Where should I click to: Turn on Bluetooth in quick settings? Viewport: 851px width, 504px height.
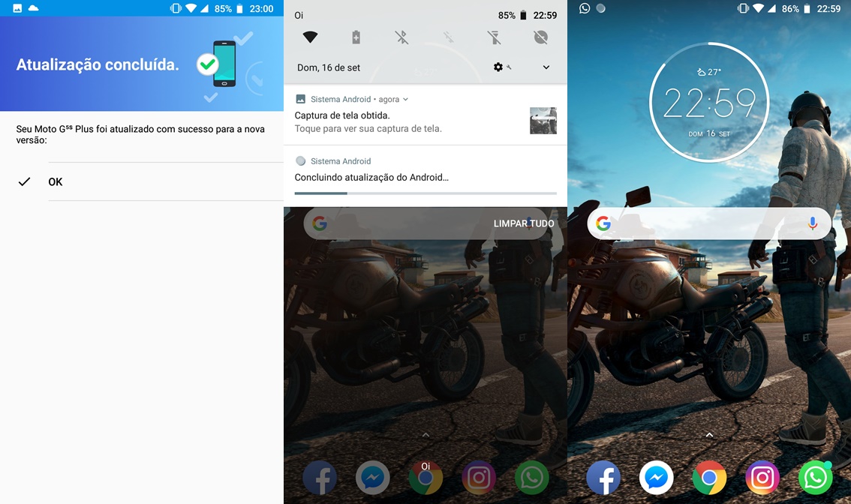[x=401, y=37]
